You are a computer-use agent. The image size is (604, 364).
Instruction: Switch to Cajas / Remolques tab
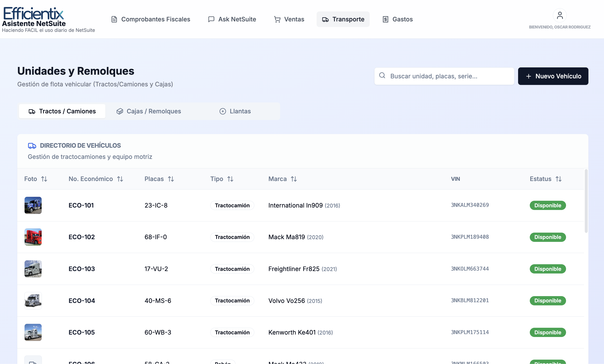[149, 111]
